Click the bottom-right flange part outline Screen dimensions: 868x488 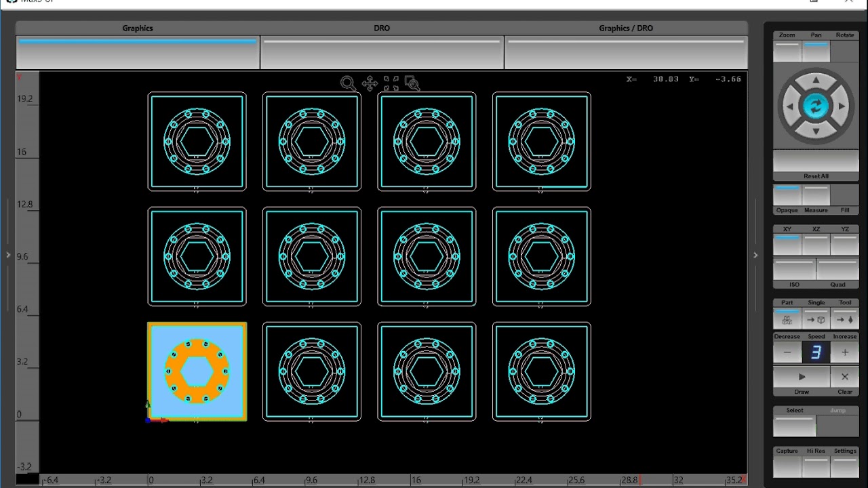coord(542,371)
